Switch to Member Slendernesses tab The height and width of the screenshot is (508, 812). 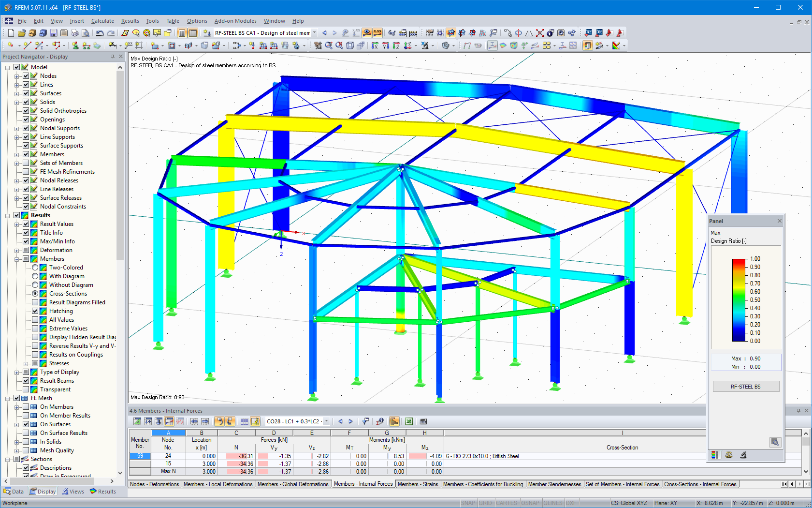(x=555, y=484)
